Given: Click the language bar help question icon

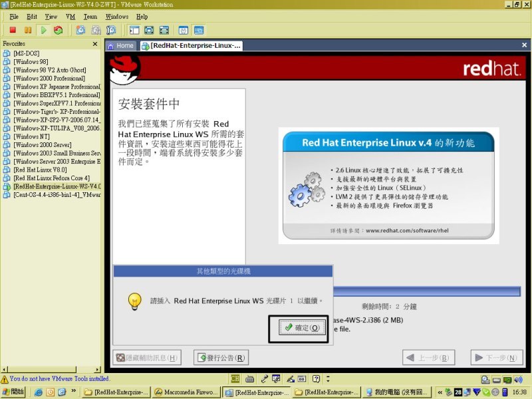Looking at the screenshot, I should [x=316, y=378].
